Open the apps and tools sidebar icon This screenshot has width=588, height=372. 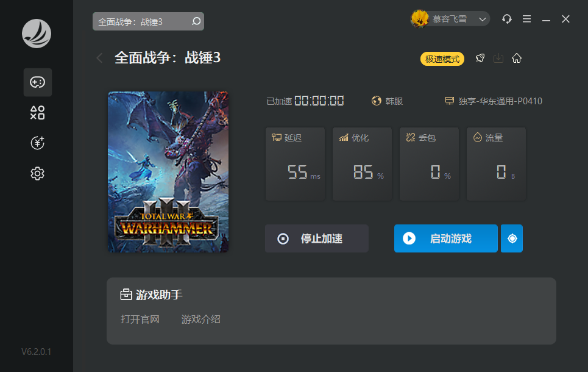[38, 113]
